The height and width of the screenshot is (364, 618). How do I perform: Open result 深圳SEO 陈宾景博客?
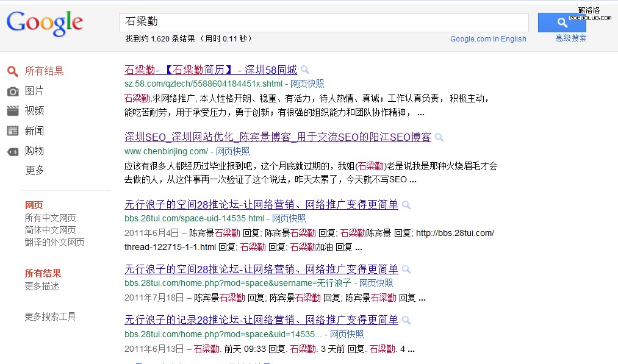pyautogui.click(x=278, y=137)
